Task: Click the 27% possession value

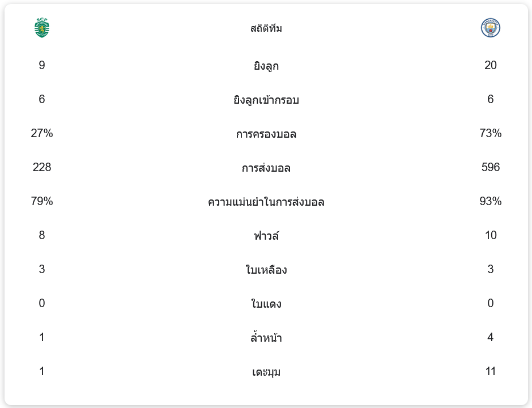Action: point(42,133)
